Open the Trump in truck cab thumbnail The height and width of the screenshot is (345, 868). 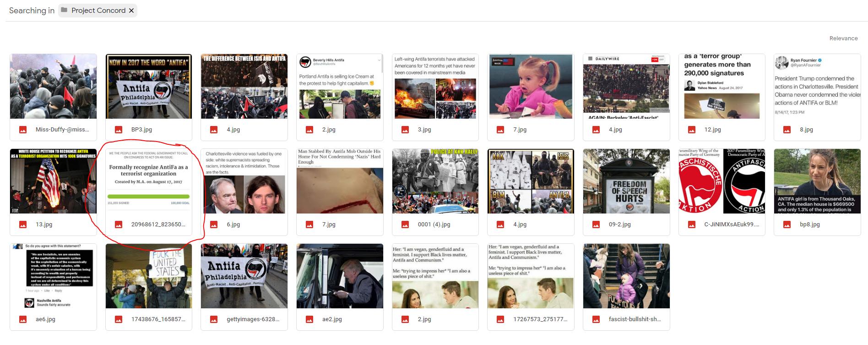tap(340, 276)
